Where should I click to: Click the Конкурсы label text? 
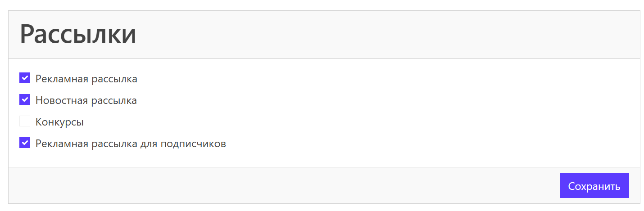pyautogui.click(x=59, y=122)
